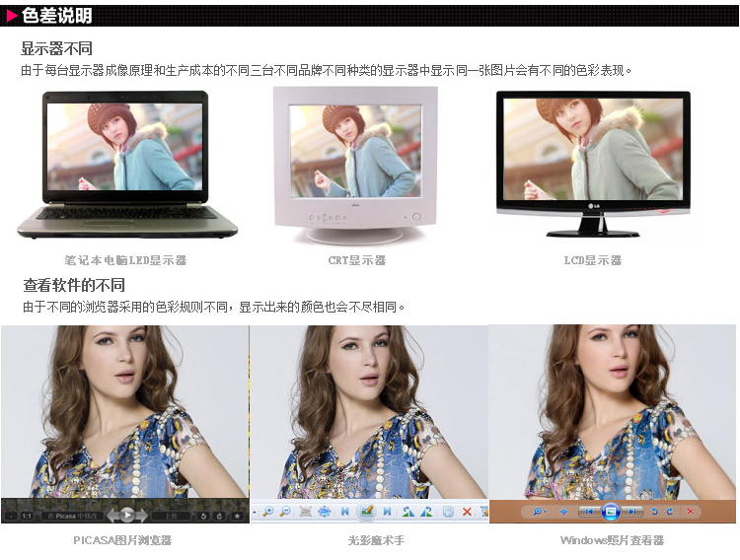Play slideshow in Picasa viewer toolbar
This screenshot has width=740, height=560.
click(x=127, y=516)
